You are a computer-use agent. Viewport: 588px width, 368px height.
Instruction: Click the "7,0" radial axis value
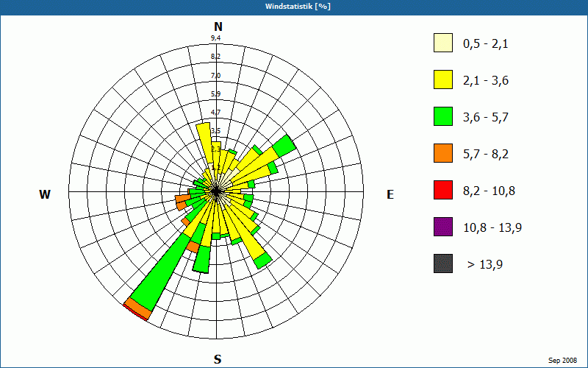point(215,76)
